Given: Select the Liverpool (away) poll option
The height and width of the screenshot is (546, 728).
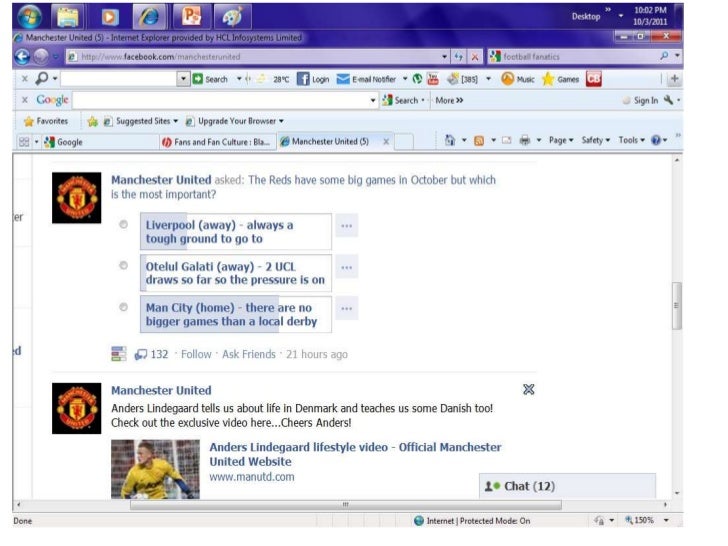Looking at the screenshot, I should (x=123, y=224).
